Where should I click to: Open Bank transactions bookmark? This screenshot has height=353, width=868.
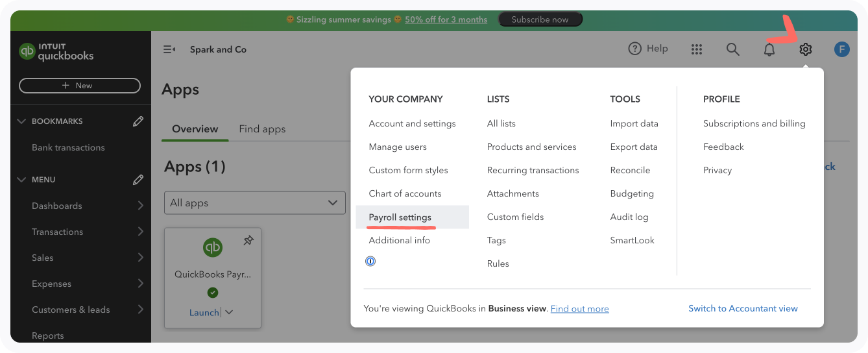[68, 147]
